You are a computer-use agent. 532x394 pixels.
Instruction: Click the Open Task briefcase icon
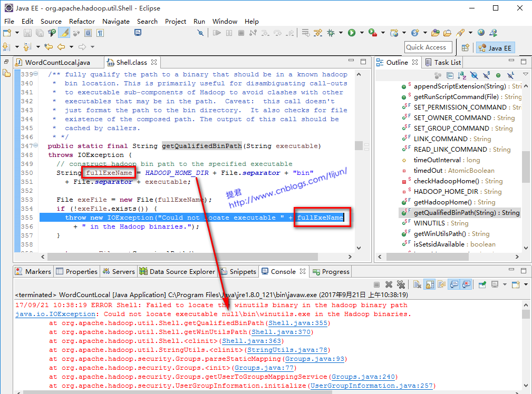[x=448, y=33]
